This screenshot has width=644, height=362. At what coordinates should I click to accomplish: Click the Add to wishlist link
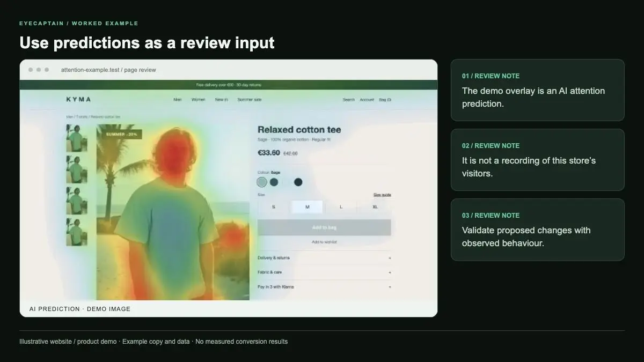click(324, 242)
